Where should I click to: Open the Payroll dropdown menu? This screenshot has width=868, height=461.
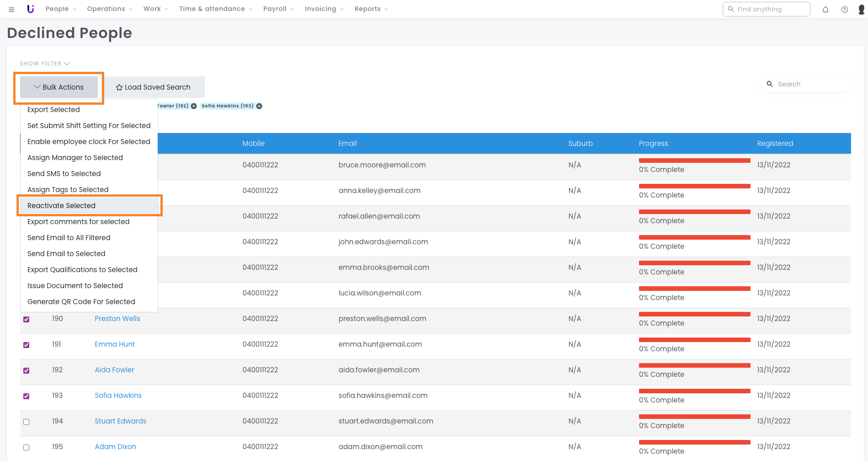tap(278, 9)
